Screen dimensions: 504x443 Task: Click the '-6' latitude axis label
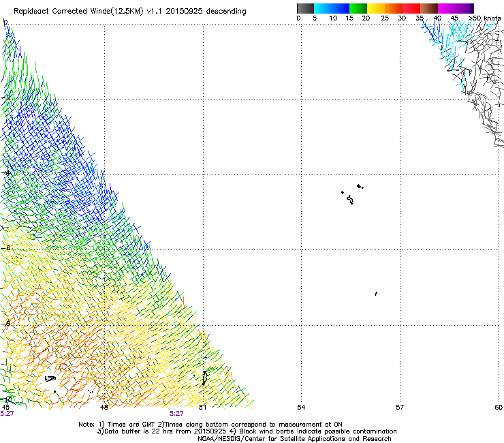coord(5,248)
